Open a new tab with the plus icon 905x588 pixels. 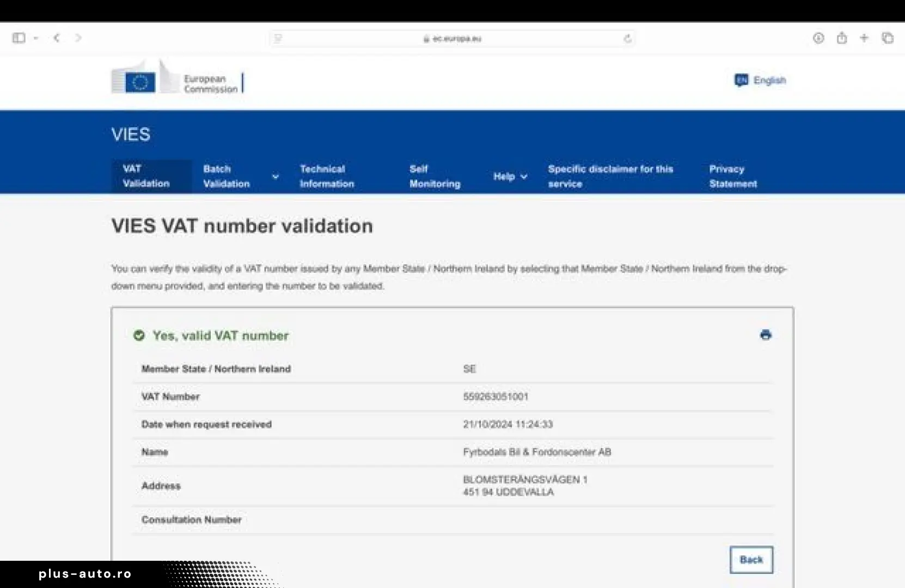[864, 38]
